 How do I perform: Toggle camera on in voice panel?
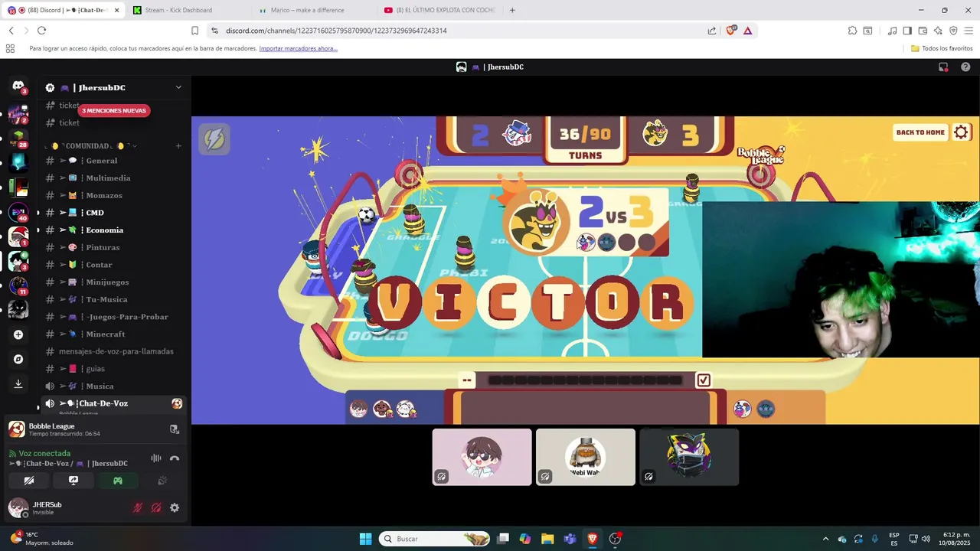point(29,481)
